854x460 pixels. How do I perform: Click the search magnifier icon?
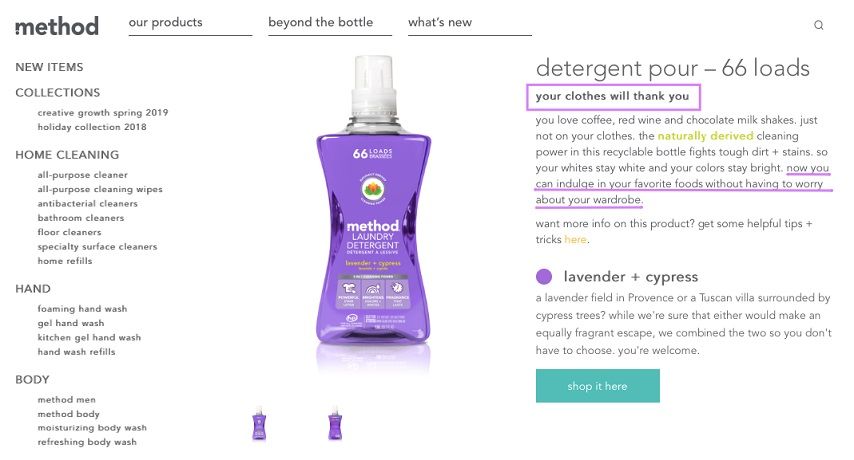818,25
